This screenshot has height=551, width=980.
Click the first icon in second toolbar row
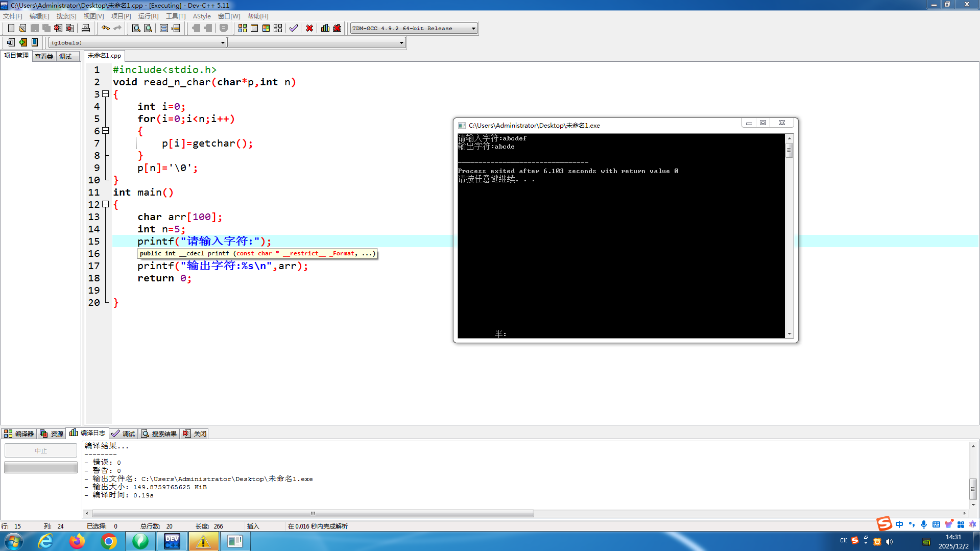click(11, 42)
